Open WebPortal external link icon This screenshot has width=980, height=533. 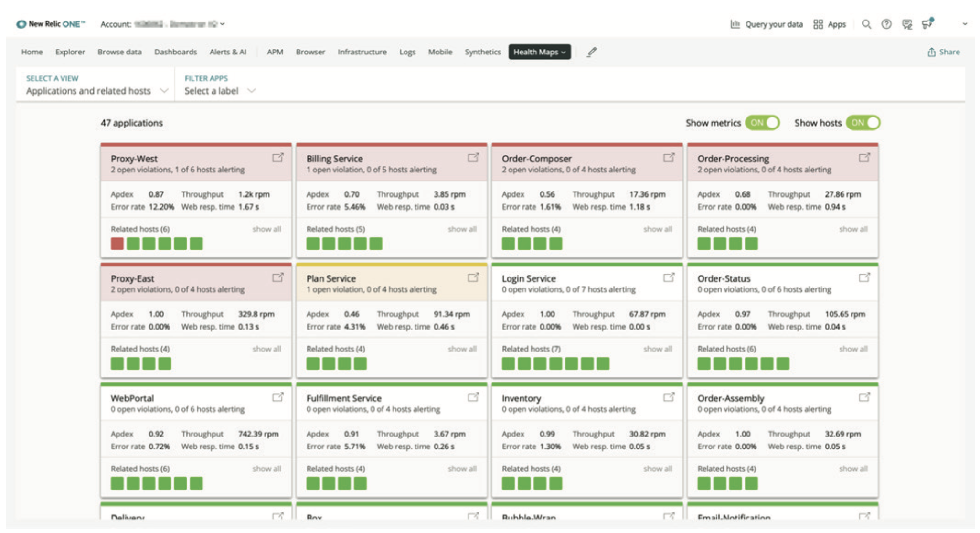(x=277, y=397)
